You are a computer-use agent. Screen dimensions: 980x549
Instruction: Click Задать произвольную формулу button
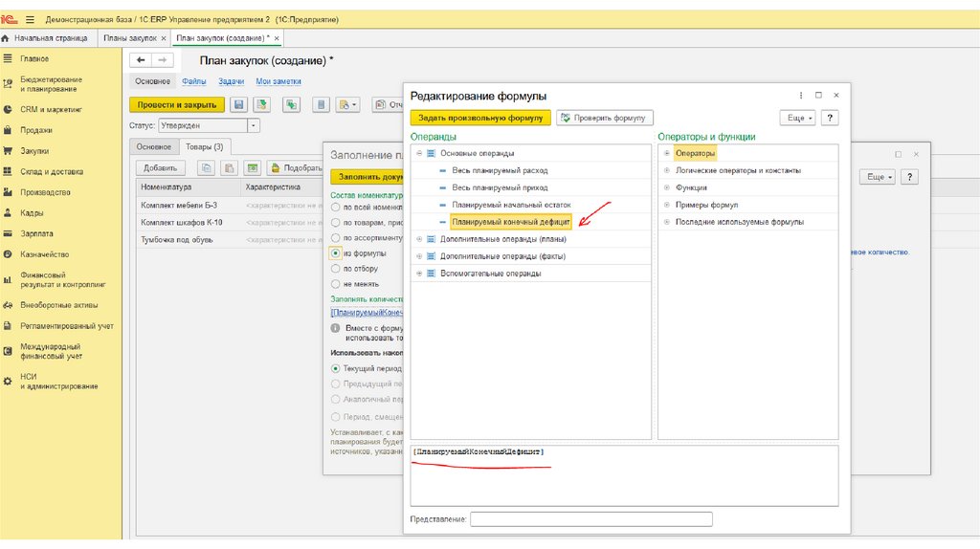click(x=480, y=118)
